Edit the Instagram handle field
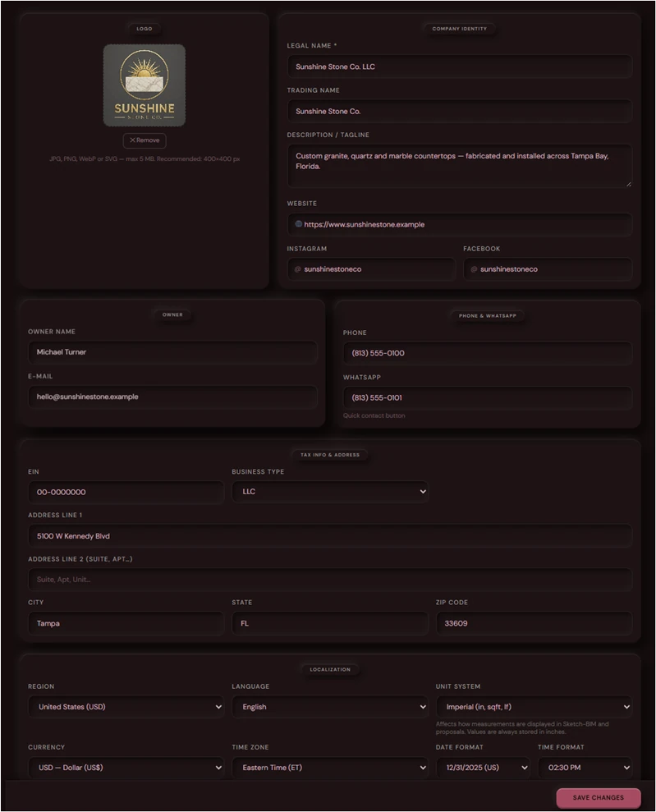Screen dimensions: 656x812 [371, 269]
